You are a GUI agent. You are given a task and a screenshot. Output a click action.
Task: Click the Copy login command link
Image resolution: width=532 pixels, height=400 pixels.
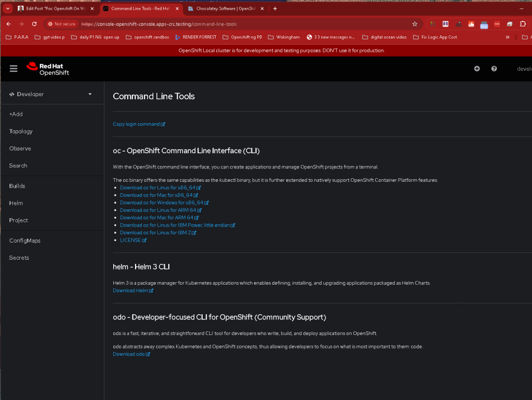[x=139, y=124]
